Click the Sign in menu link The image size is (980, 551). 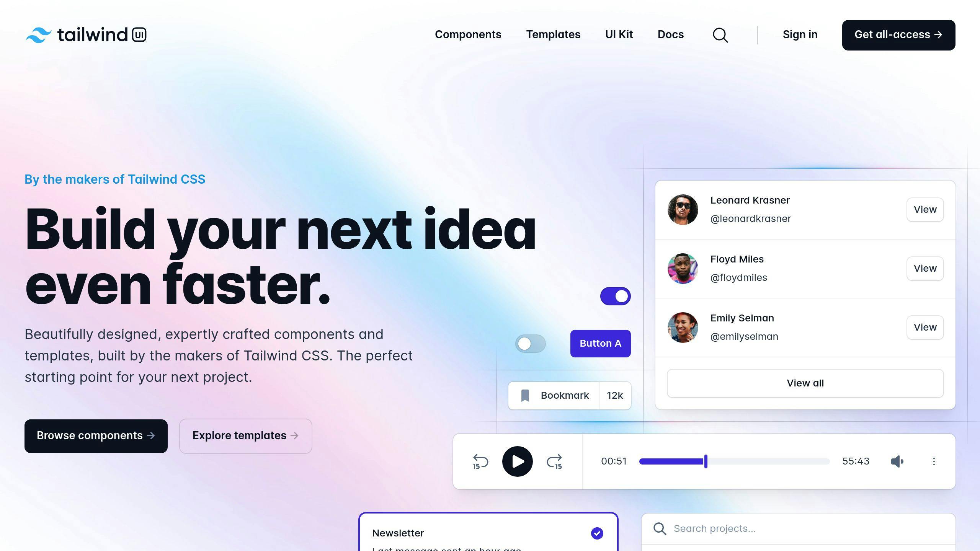coord(800,34)
